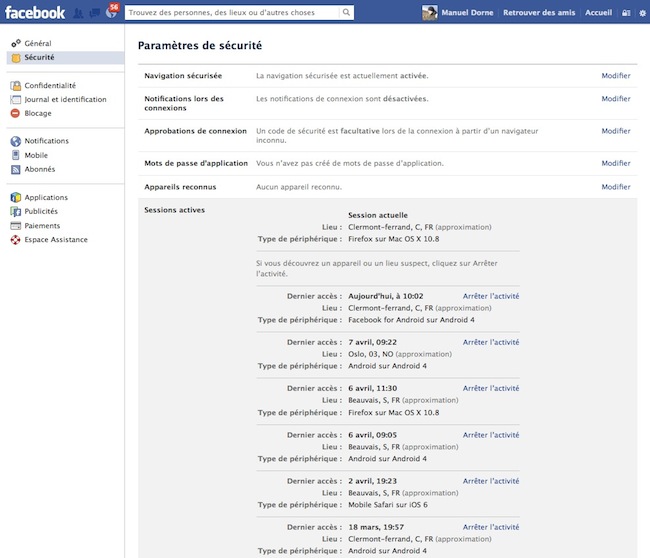Click the Publicités icon

click(x=16, y=211)
